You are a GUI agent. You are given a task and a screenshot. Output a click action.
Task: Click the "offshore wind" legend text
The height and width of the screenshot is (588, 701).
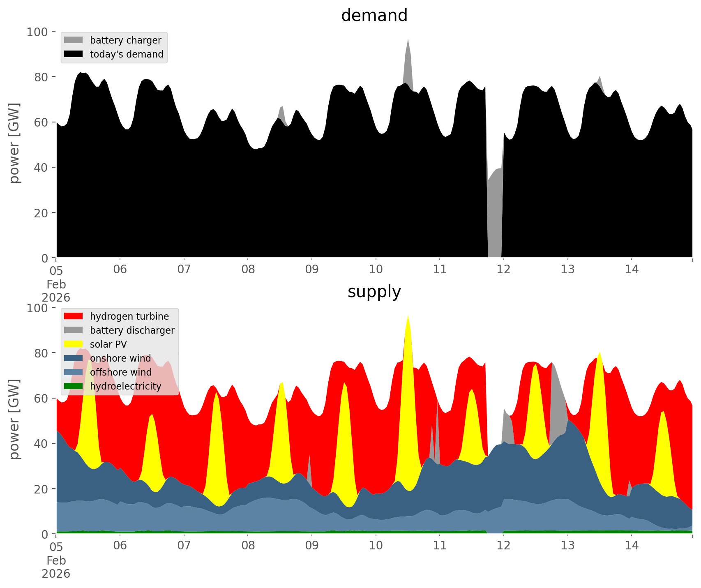click(x=121, y=372)
